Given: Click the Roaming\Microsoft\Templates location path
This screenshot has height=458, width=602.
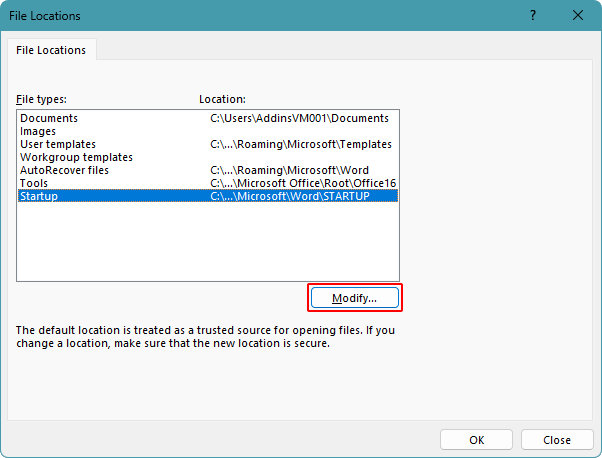Looking at the screenshot, I should [300, 144].
